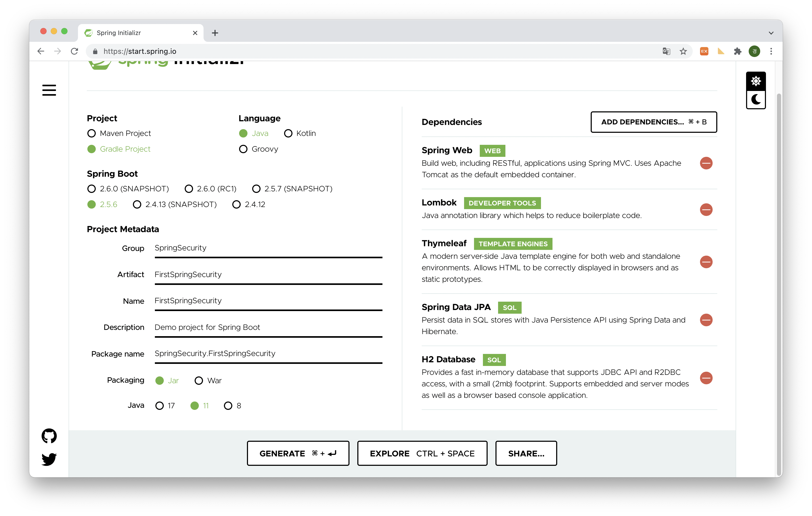Viewport: 812px width, 516px height.
Task: Click the page vertical scrollbar
Action: 779,284
